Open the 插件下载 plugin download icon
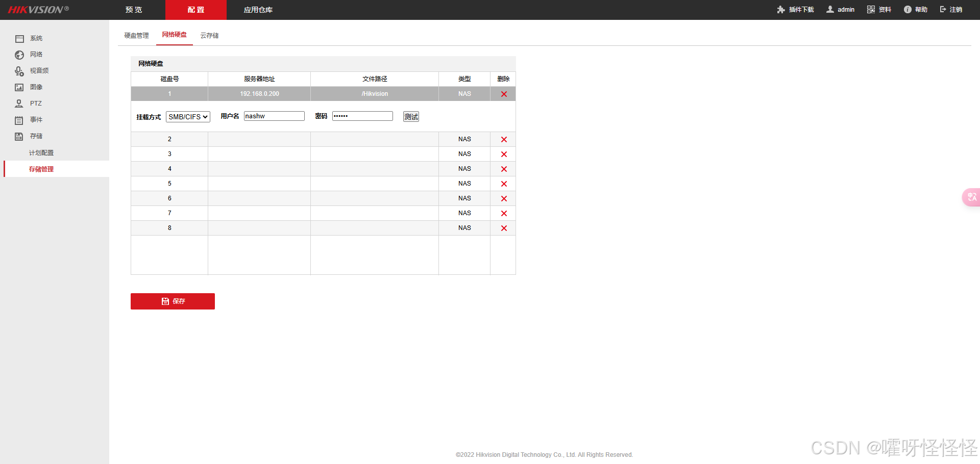Viewport: 980px width, 464px height. click(x=781, y=10)
